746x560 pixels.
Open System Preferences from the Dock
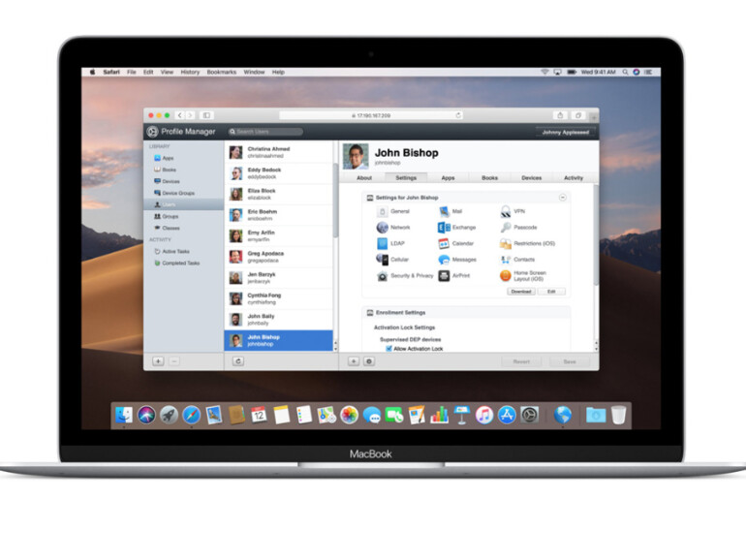click(x=529, y=415)
